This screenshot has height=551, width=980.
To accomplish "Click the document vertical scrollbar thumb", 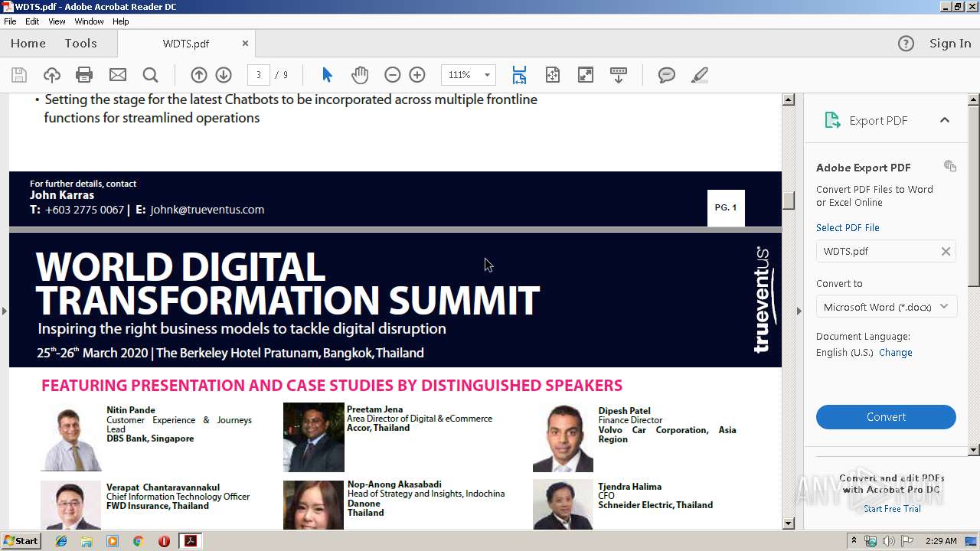I will click(x=788, y=201).
